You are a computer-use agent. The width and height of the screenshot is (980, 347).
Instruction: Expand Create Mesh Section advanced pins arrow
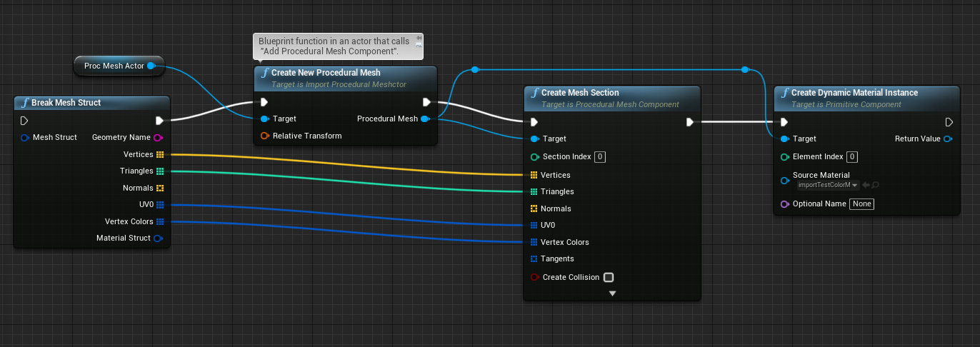coord(612,293)
